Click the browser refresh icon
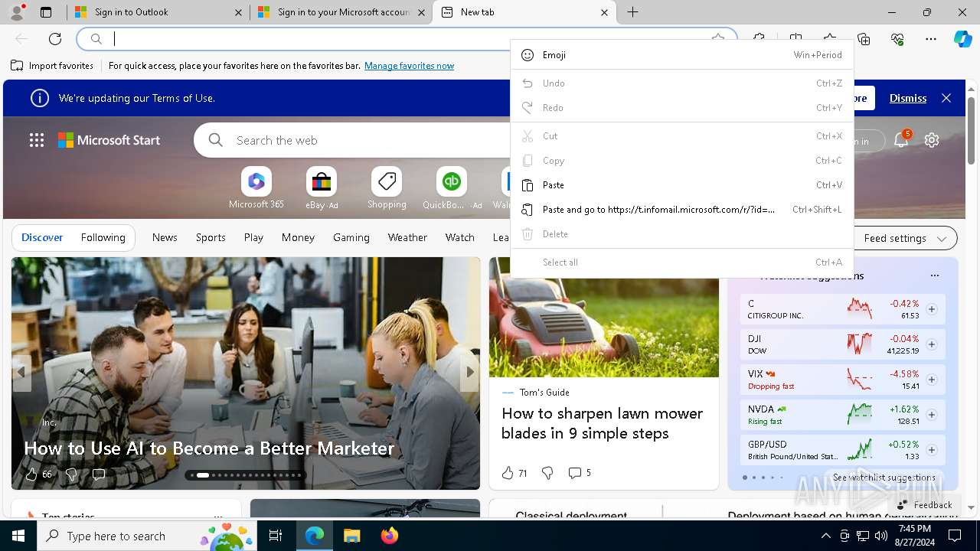 tap(55, 39)
